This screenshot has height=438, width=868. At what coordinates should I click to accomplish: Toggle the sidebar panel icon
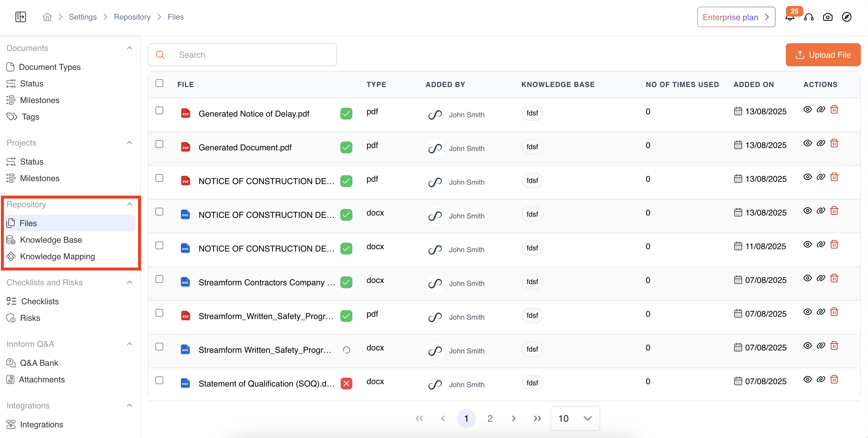point(21,17)
